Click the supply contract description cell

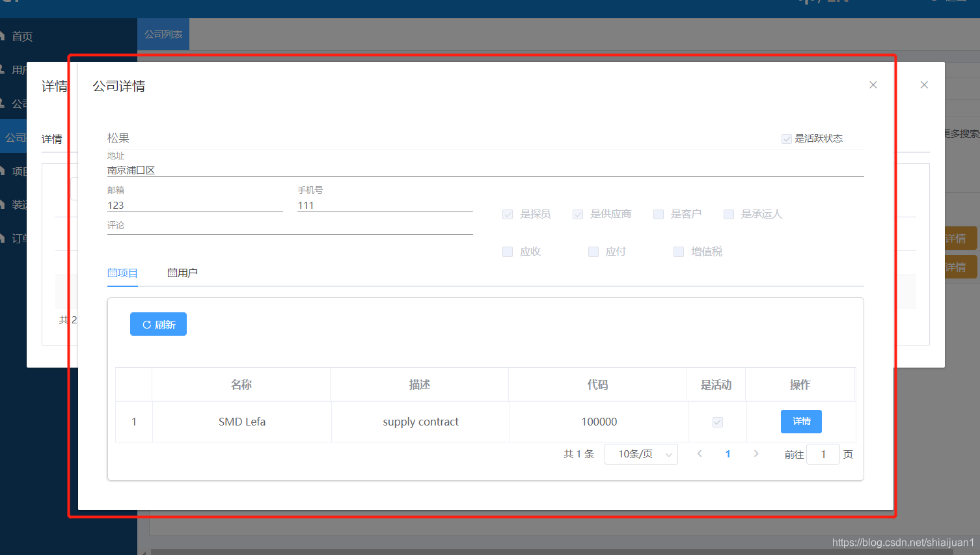[420, 422]
